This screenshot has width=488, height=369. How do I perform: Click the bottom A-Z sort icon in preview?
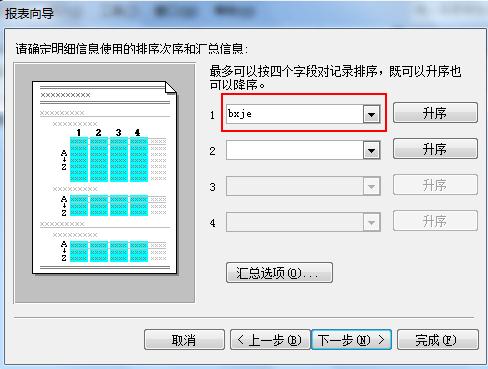(x=64, y=251)
